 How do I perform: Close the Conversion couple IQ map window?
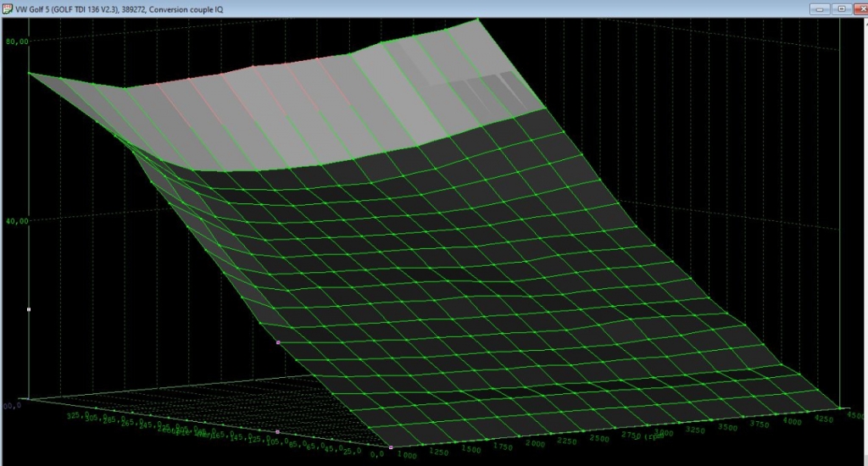click(x=861, y=8)
